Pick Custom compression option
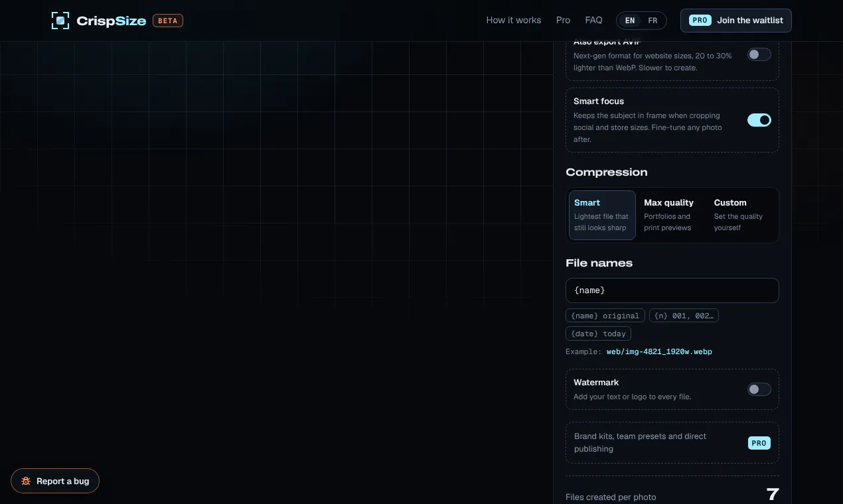 click(x=742, y=215)
